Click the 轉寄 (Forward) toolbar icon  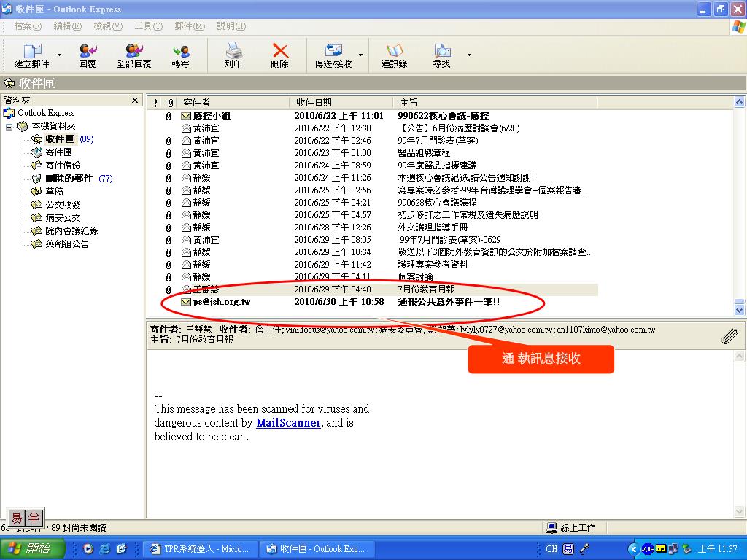tap(181, 55)
